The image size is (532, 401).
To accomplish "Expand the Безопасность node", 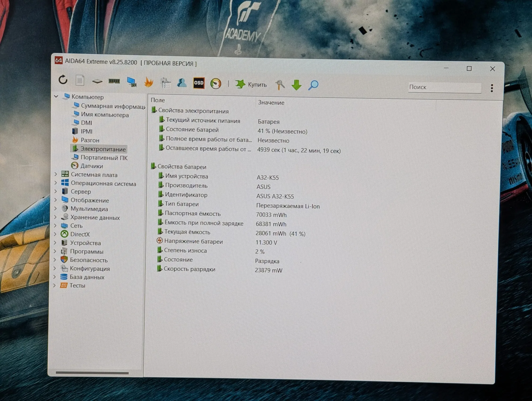I will 55,260.
